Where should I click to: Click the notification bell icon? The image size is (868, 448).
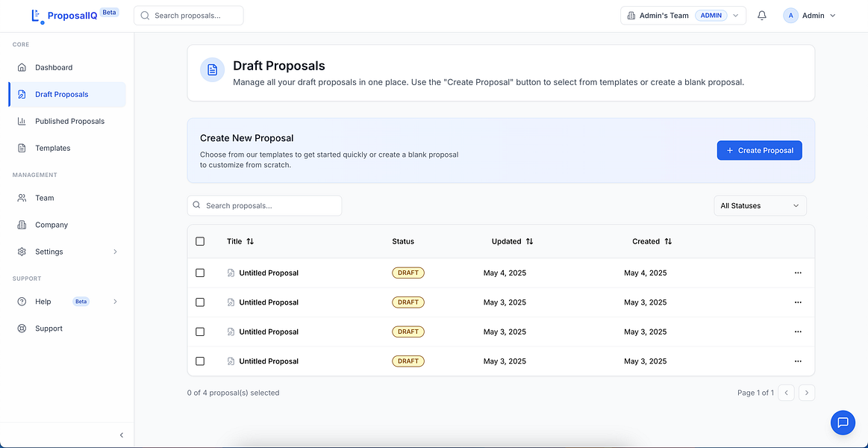762,16
